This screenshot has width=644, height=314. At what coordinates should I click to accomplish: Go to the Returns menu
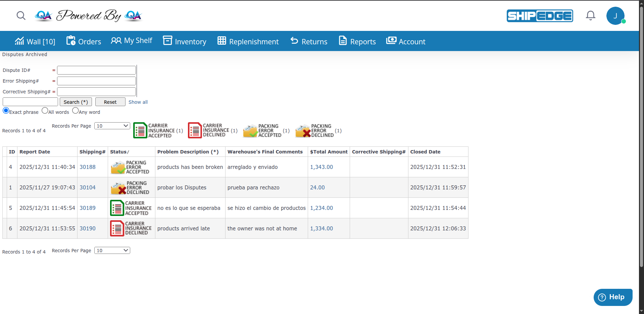coord(309,41)
